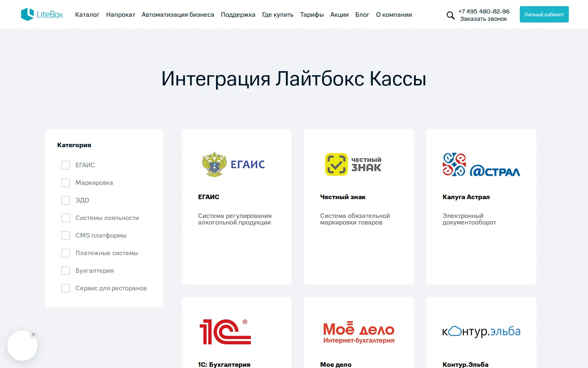The height and width of the screenshot is (368, 588).
Task: Click 'Система обязательной маркировки товаров' text
Action: [355, 219]
